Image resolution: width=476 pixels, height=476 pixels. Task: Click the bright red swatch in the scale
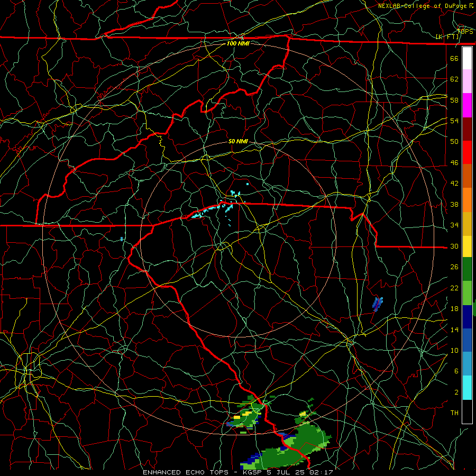coord(467,152)
